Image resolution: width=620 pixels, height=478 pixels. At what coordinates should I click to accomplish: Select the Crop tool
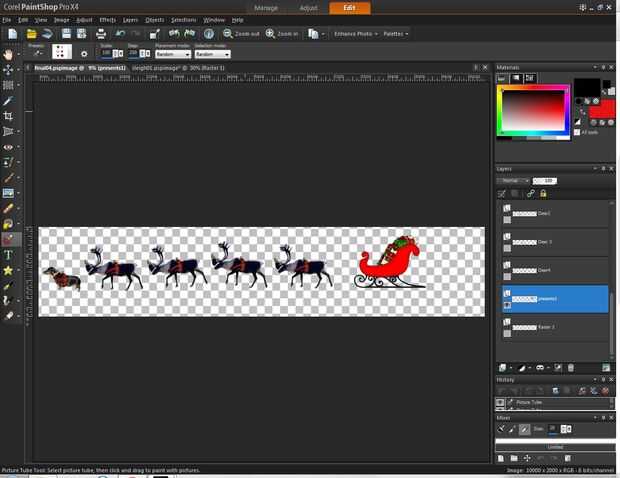pos(8,116)
